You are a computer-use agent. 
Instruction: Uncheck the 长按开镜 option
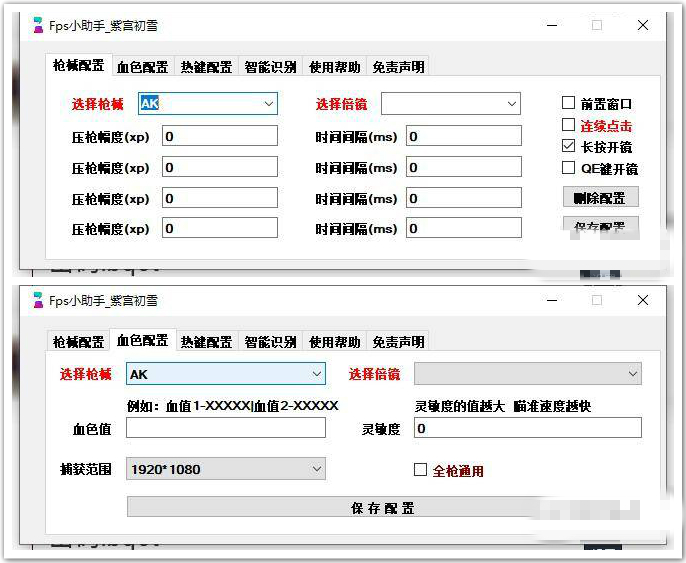[569, 147]
